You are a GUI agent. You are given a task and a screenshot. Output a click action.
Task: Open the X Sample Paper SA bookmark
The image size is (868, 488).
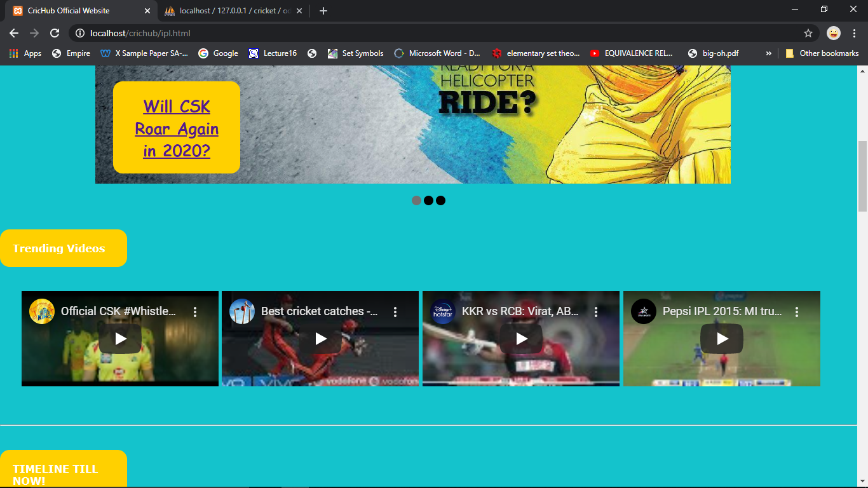(x=144, y=53)
